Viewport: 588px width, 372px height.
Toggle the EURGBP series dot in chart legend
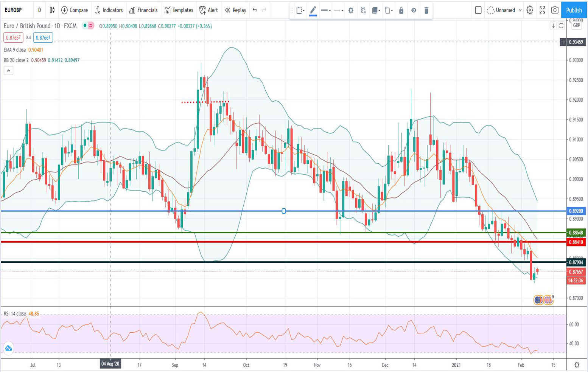(84, 26)
